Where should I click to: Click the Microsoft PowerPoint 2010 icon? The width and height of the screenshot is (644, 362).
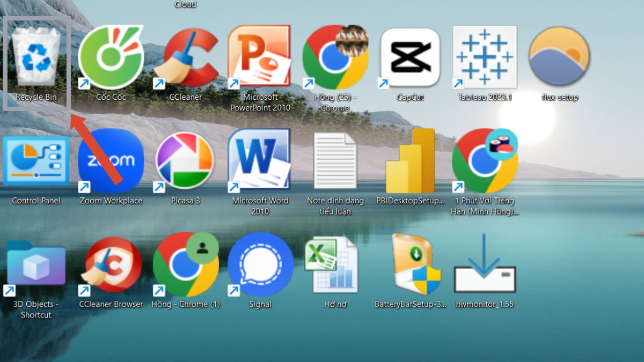pyautogui.click(x=260, y=57)
